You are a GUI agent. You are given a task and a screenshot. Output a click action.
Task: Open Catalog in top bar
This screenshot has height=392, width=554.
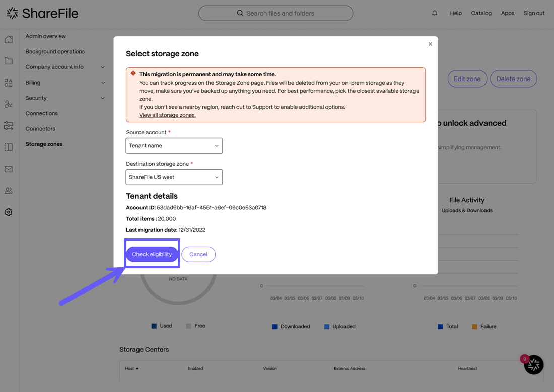pos(481,13)
